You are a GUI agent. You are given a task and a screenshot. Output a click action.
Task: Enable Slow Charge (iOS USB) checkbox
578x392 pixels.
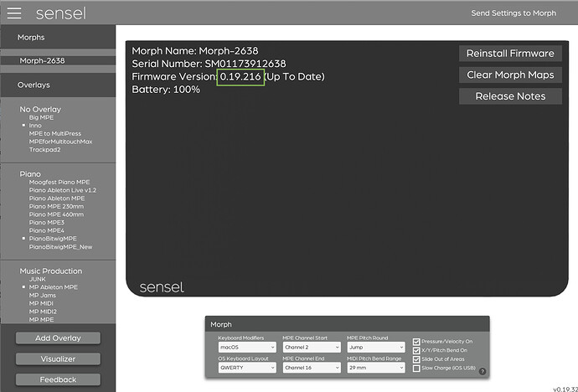click(416, 368)
